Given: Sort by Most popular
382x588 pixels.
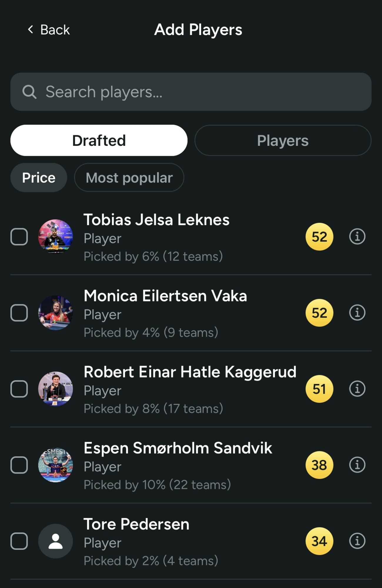Looking at the screenshot, I should pos(129,178).
